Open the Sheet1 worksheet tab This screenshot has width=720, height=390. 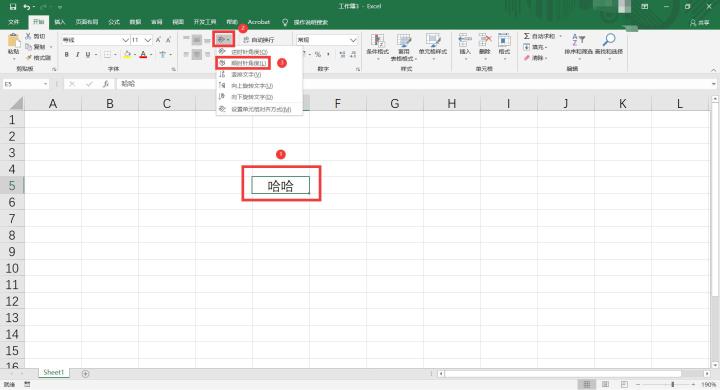pyautogui.click(x=53, y=373)
